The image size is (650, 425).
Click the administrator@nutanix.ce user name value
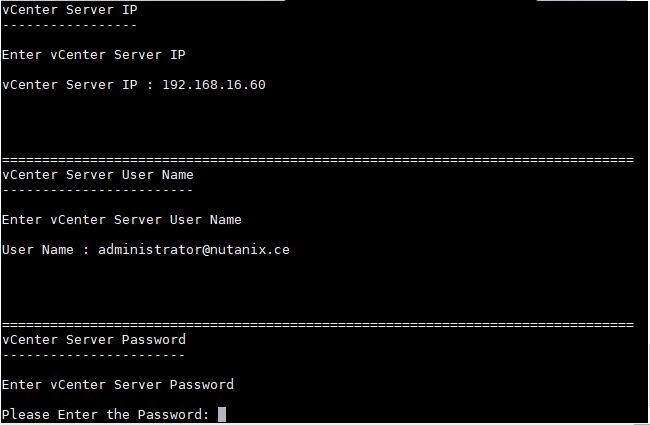pos(194,250)
